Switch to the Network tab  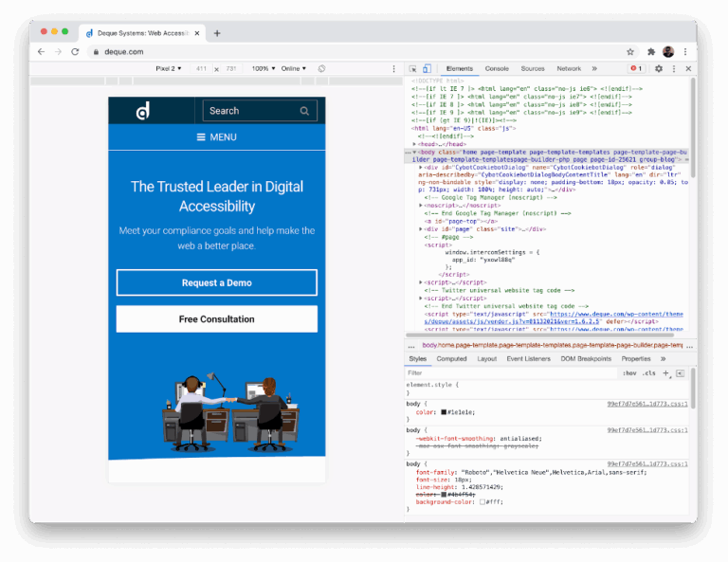(569, 68)
